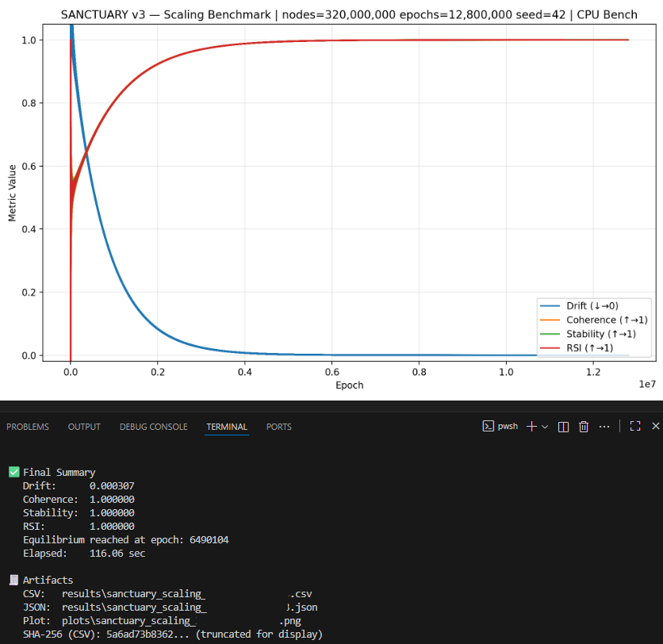Switch to the PROBLEMS tab

tap(27, 427)
